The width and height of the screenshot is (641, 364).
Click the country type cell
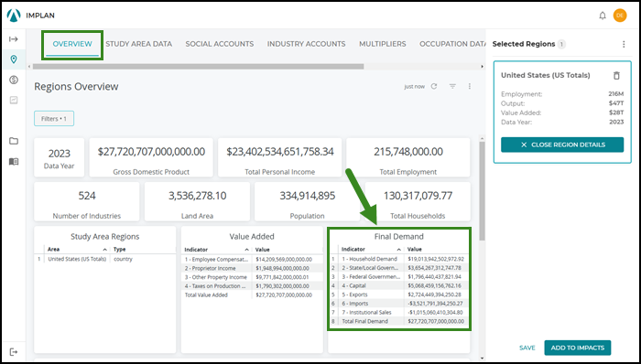123,259
